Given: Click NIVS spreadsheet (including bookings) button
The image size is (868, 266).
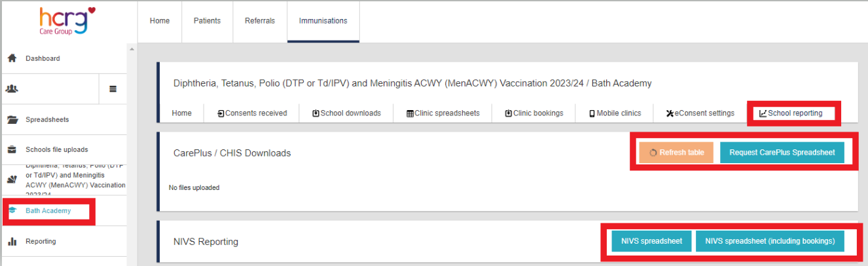Looking at the screenshot, I should click(x=770, y=241).
